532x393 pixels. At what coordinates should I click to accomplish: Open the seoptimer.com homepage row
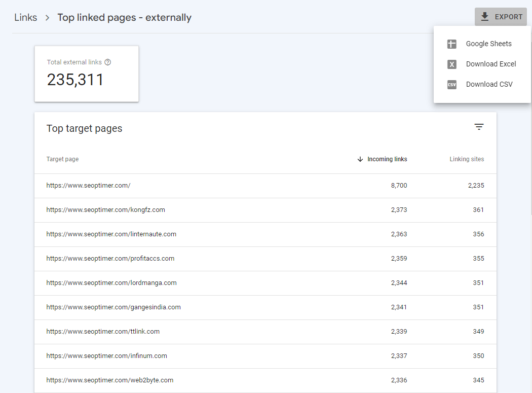click(88, 186)
